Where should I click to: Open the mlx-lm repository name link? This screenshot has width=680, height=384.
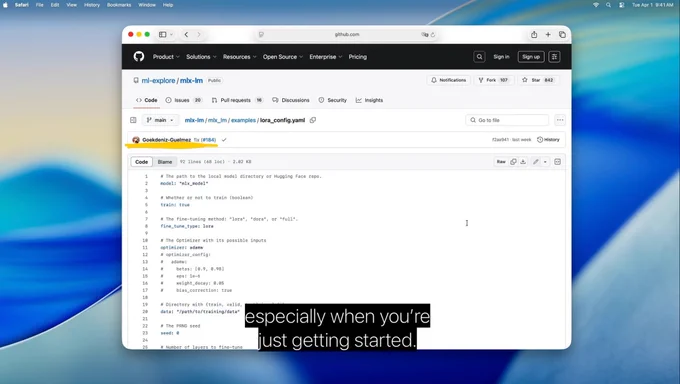point(191,81)
